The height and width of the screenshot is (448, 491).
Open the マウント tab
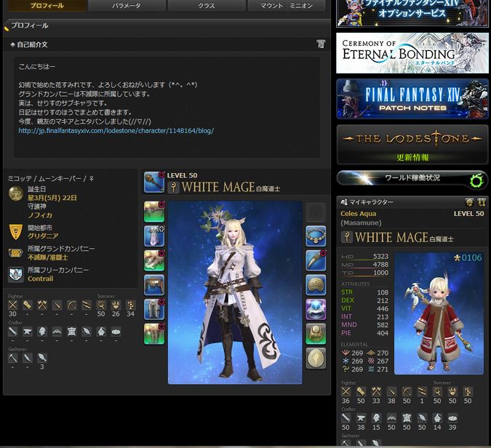271,5
